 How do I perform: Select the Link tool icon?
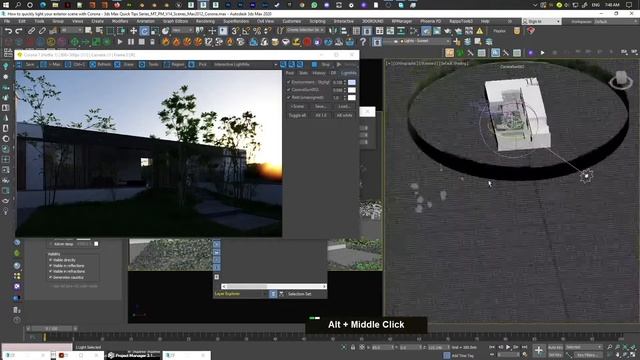[31, 31]
